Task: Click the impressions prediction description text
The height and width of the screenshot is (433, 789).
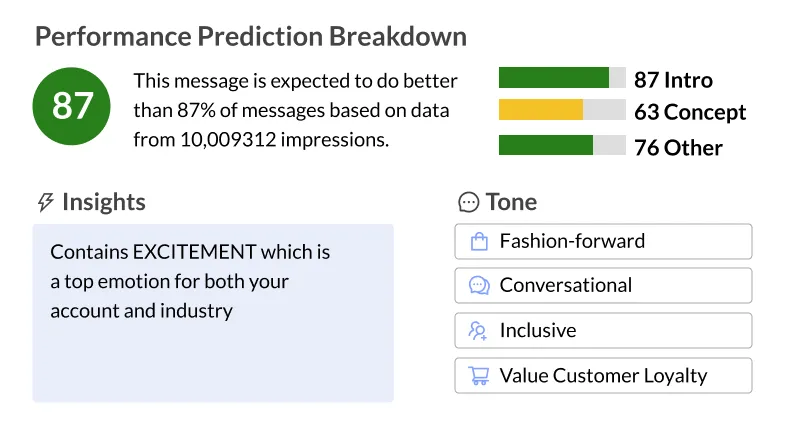Action: (x=295, y=110)
